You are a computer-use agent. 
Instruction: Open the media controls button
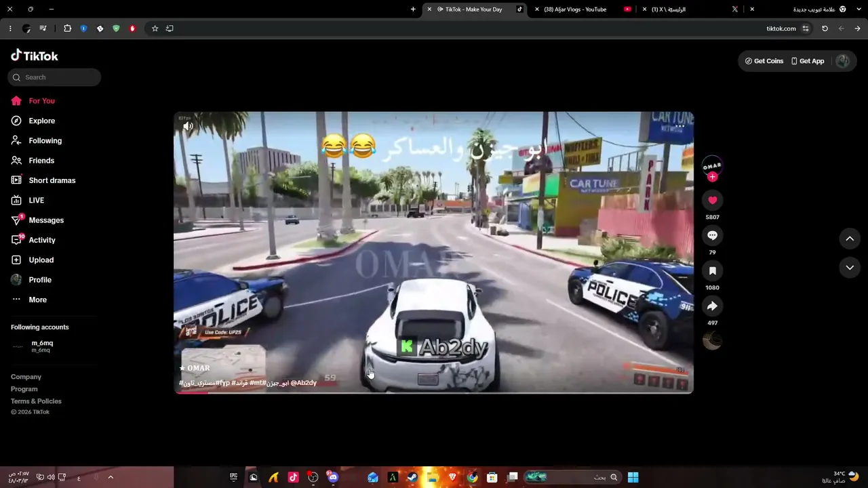tap(43, 28)
